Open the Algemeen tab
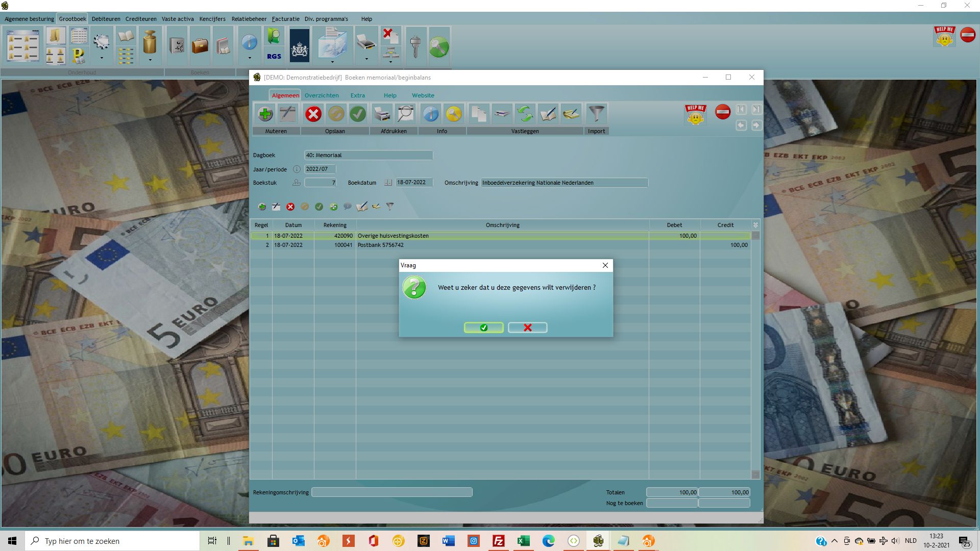This screenshot has width=980, height=551. tap(285, 95)
